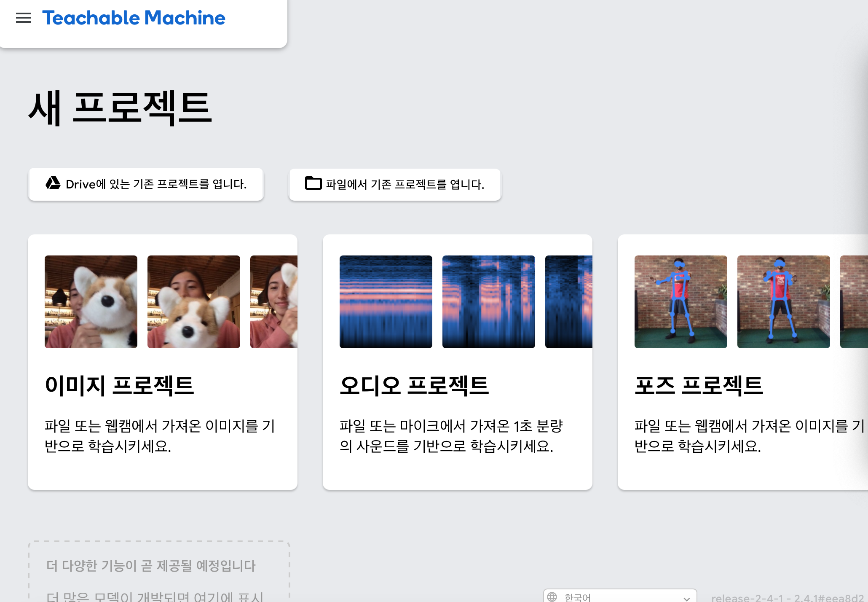Open existing project from Drive button
The width and height of the screenshot is (868, 602).
[x=146, y=184]
